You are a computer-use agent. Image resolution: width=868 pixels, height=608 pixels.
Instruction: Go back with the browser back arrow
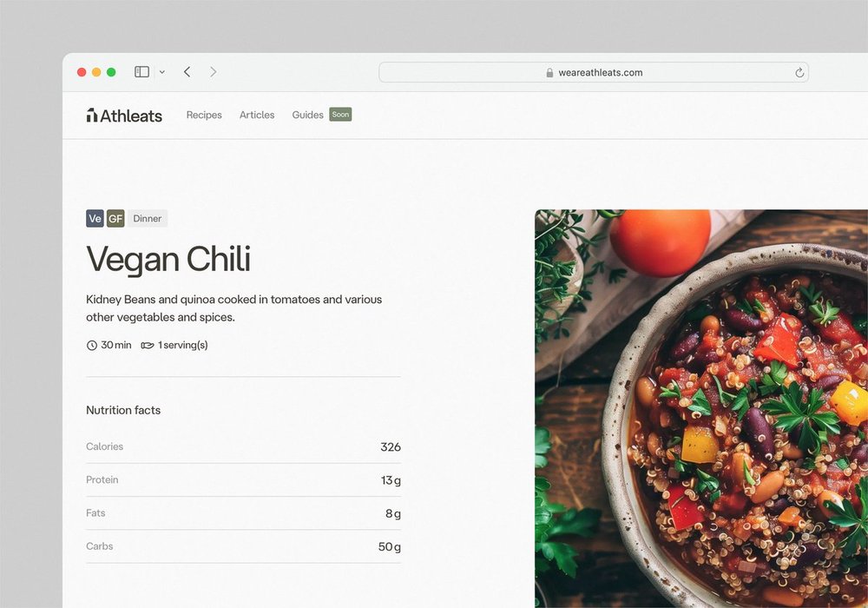pyautogui.click(x=187, y=72)
